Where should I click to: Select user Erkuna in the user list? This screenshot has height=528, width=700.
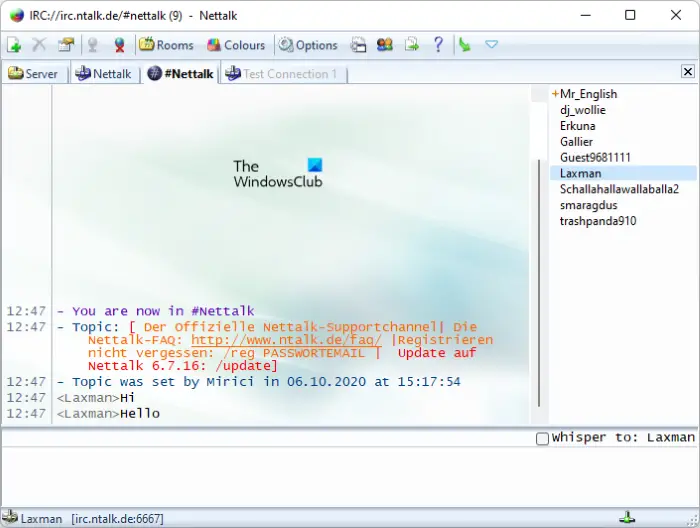tap(577, 126)
